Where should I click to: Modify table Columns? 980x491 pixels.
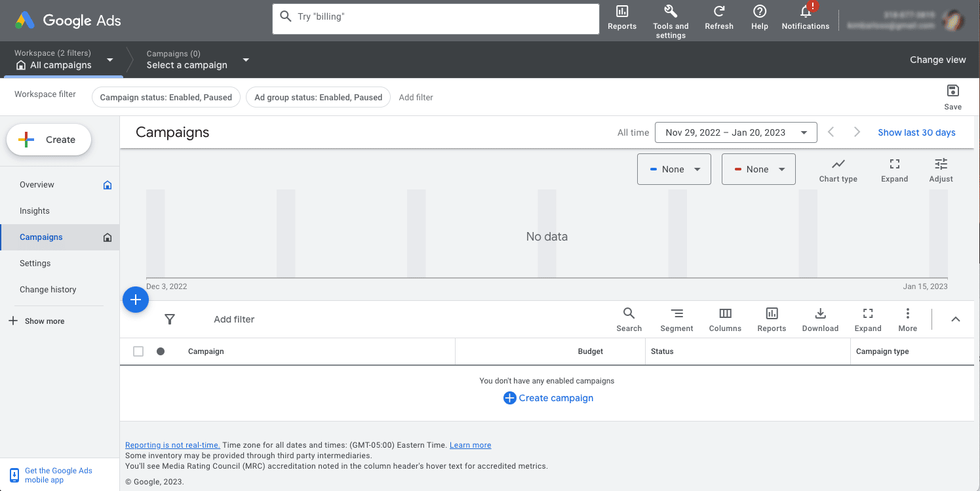coord(725,319)
